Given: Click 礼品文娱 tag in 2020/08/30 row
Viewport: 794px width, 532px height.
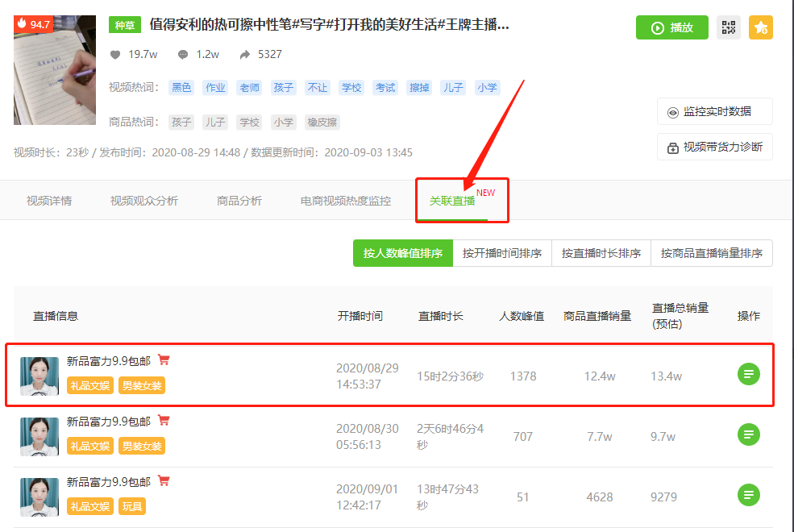Looking at the screenshot, I should [90, 446].
